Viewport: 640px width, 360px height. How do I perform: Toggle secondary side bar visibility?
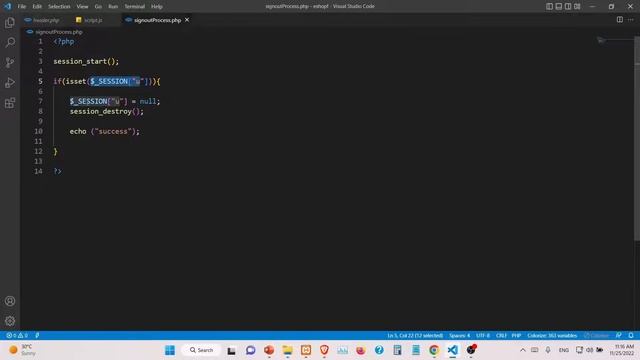click(x=568, y=6)
